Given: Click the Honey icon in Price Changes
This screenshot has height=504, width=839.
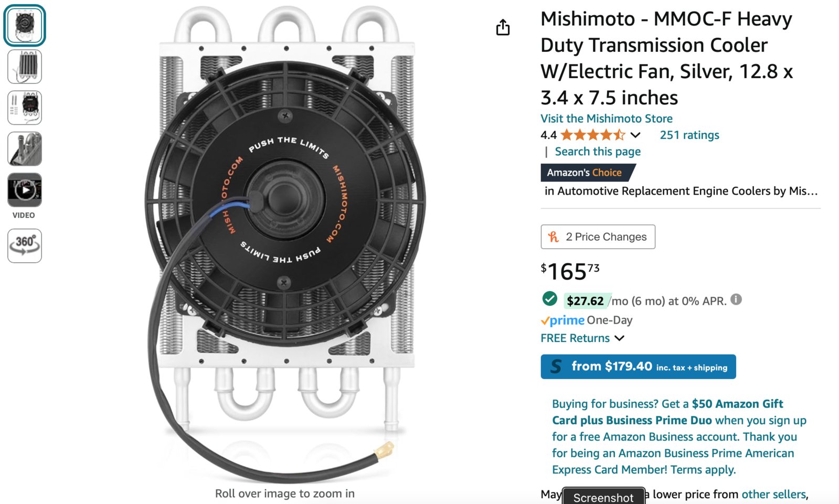Looking at the screenshot, I should [x=554, y=237].
